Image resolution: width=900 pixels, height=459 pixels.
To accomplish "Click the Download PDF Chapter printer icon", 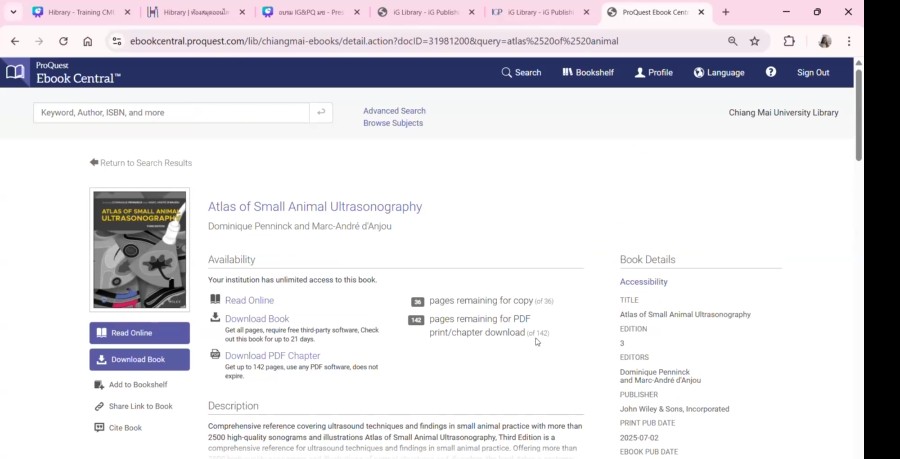I will [215, 355].
